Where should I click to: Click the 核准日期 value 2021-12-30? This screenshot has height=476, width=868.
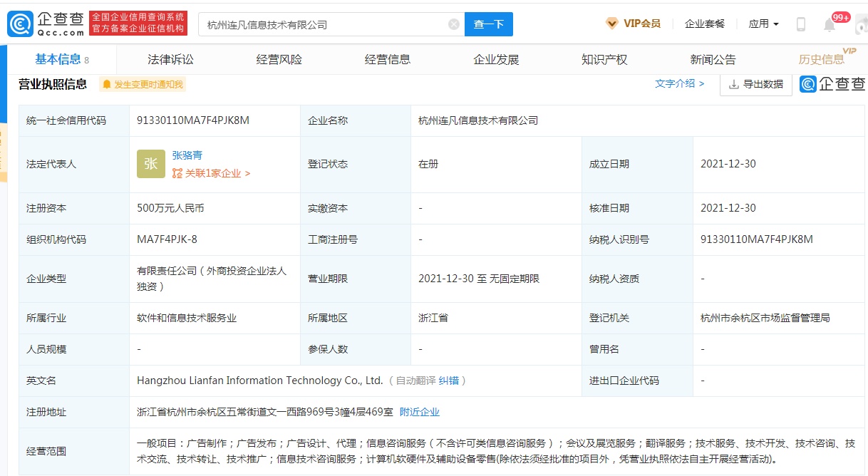coord(728,208)
